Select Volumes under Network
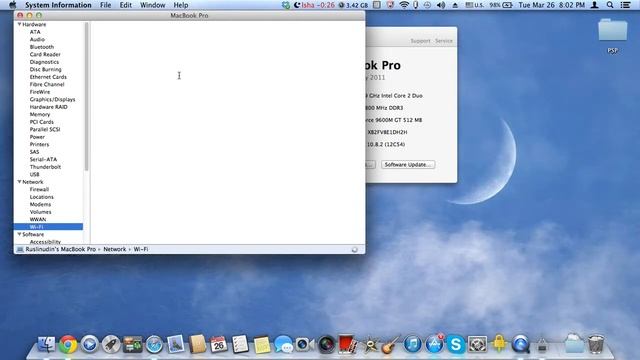 [40, 212]
